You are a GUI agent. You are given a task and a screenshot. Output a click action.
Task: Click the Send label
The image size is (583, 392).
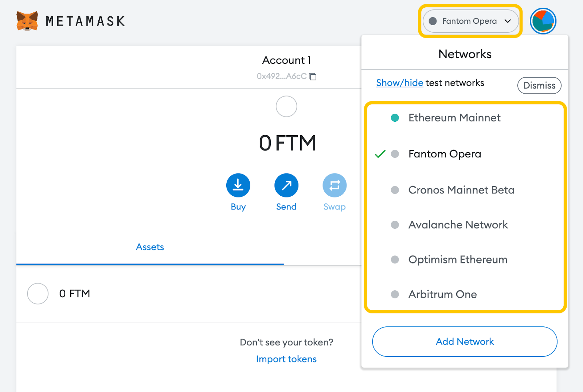(286, 207)
